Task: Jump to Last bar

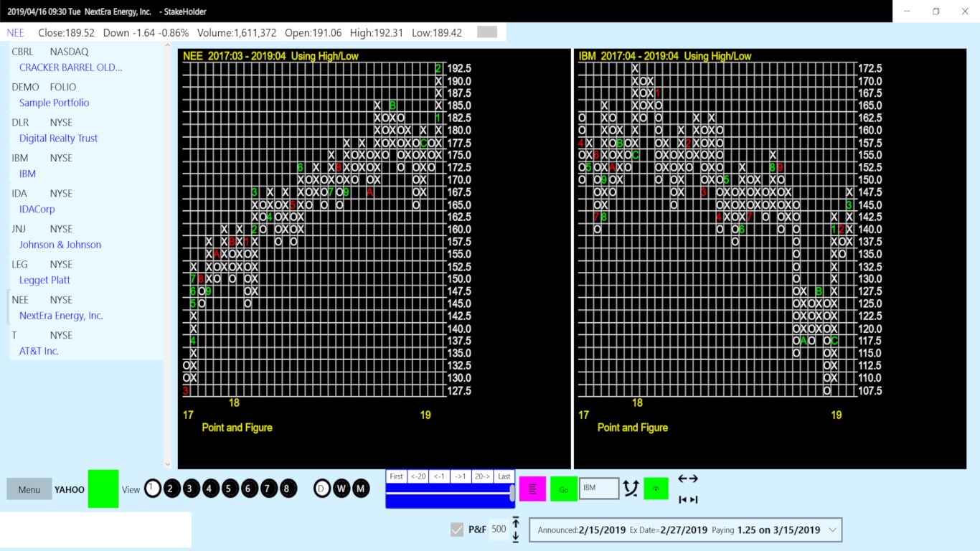Action: [x=504, y=476]
